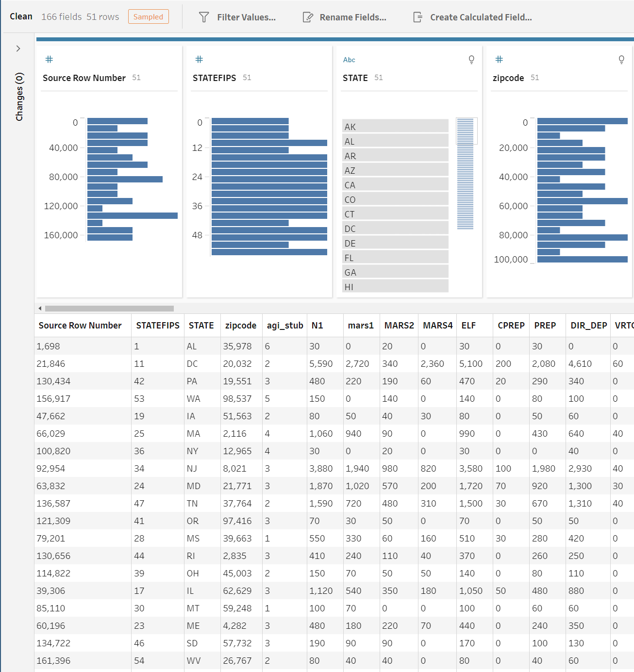The image size is (634, 672).
Task: Select the Clean step tab
Action: 21,16
